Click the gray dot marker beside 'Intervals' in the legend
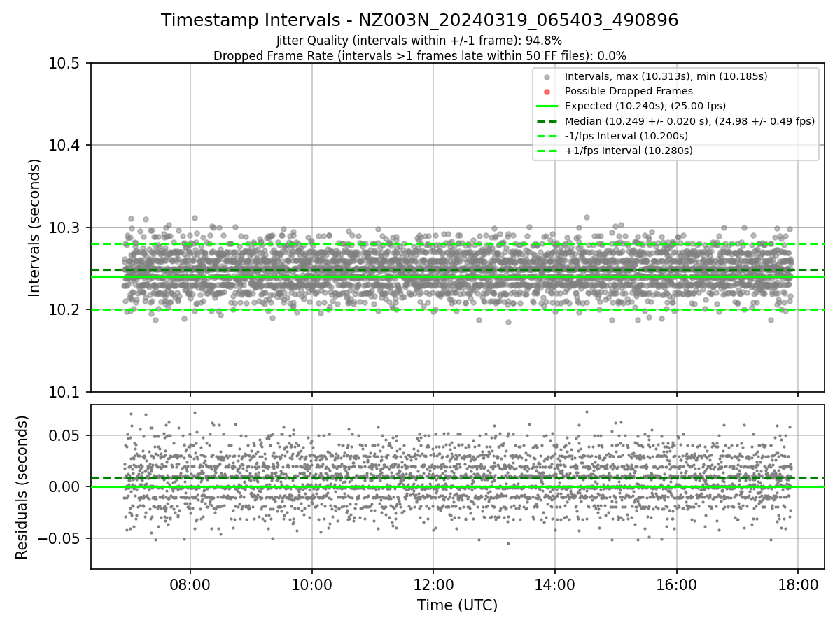Viewport: 840px width, 630px height. tap(547, 77)
